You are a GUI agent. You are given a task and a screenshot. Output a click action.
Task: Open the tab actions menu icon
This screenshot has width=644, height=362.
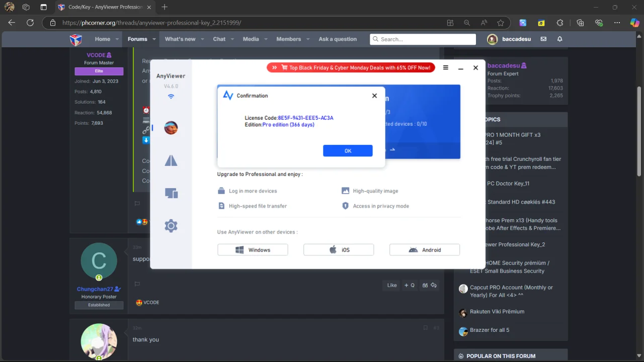click(44, 7)
